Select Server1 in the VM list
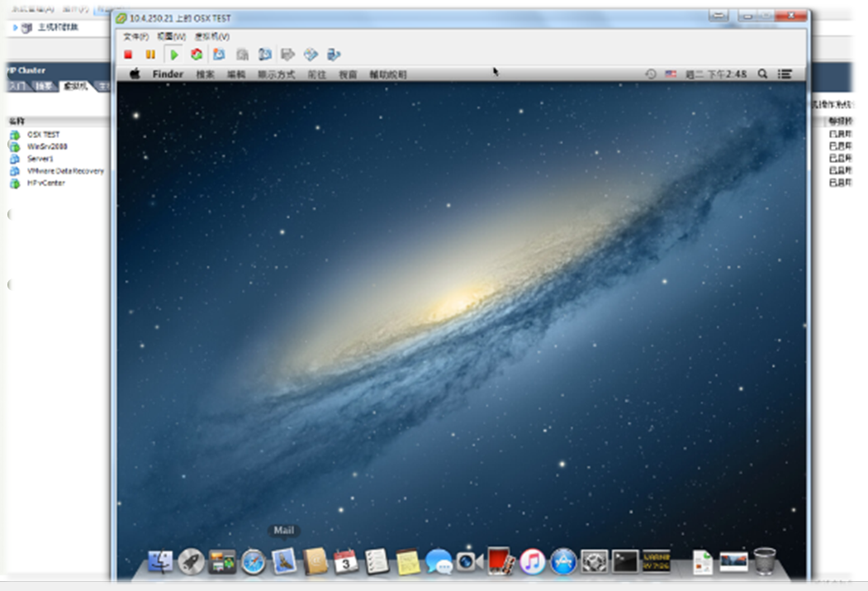The image size is (868, 591). tap(40, 159)
